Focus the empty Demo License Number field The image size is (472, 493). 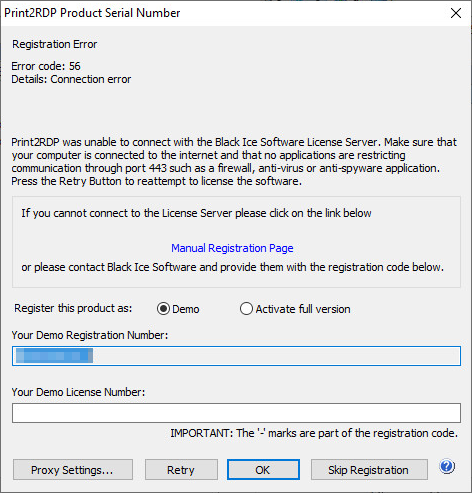(x=236, y=413)
